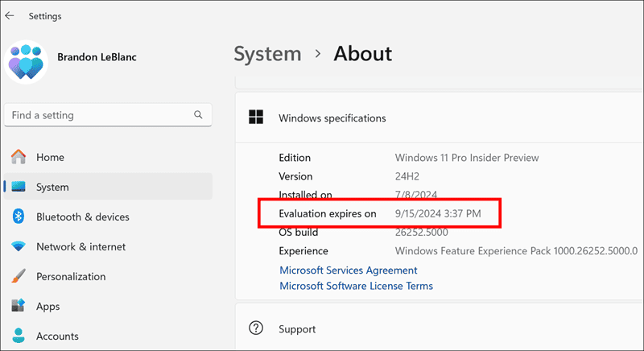Viewport: 644px width, 351px height.
Task: Select System in the sidebar
Action: pyautogui.click(x=108, y=187)
